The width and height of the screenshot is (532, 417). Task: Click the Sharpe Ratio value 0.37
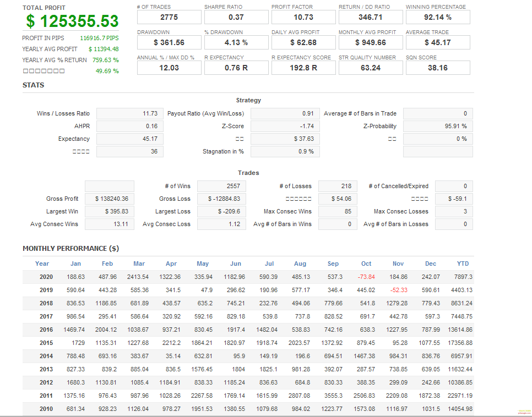pyautogui.click(x=236, y=17)
